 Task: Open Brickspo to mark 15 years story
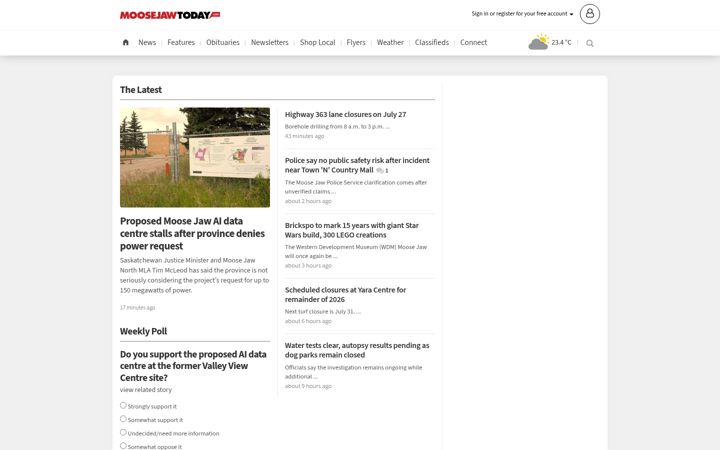352,230
